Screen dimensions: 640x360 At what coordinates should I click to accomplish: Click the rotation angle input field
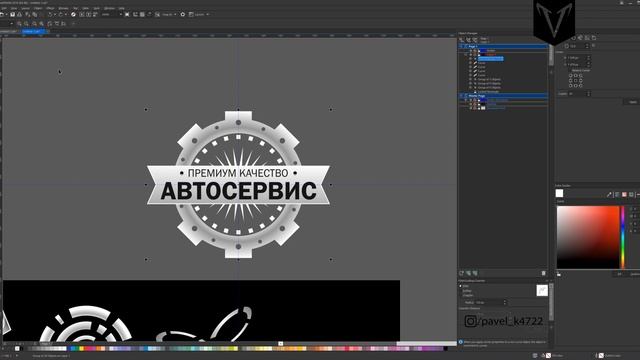coord(578,46)
